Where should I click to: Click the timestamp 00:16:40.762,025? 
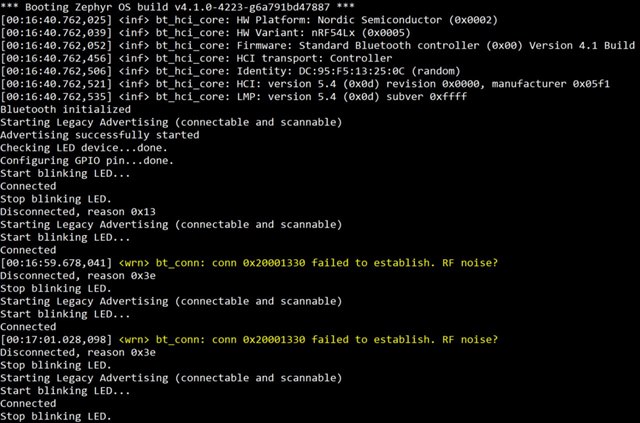(x=56, y=20)
